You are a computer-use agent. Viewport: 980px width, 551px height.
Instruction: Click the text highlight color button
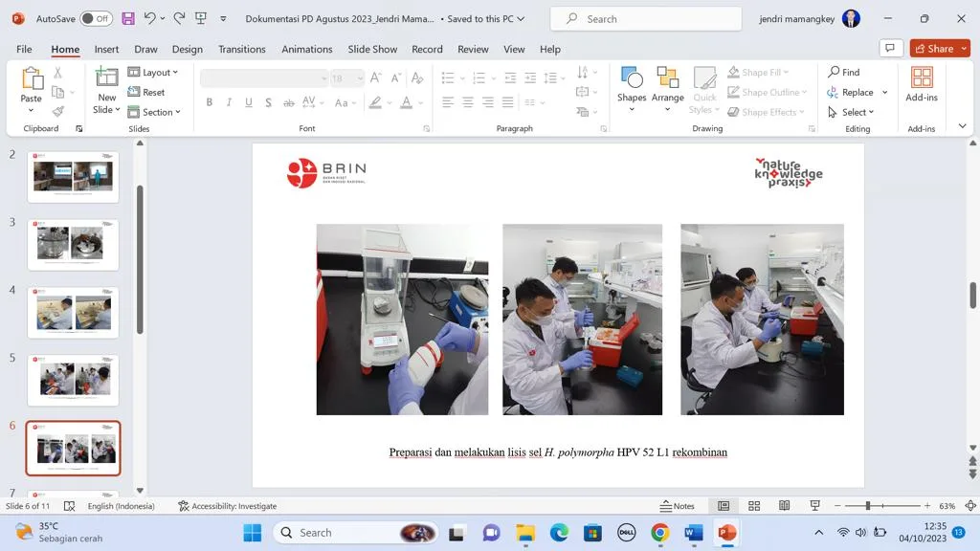tap(375, 102)
